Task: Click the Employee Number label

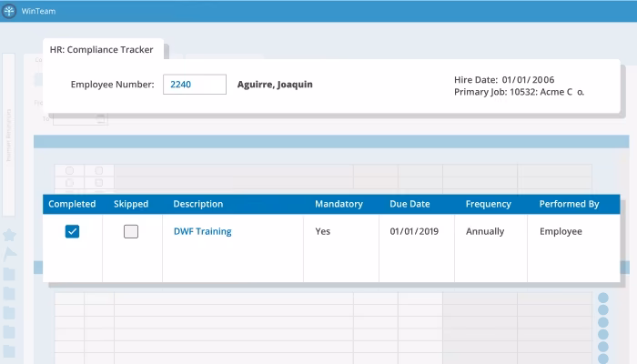Action: click(113, 85)
